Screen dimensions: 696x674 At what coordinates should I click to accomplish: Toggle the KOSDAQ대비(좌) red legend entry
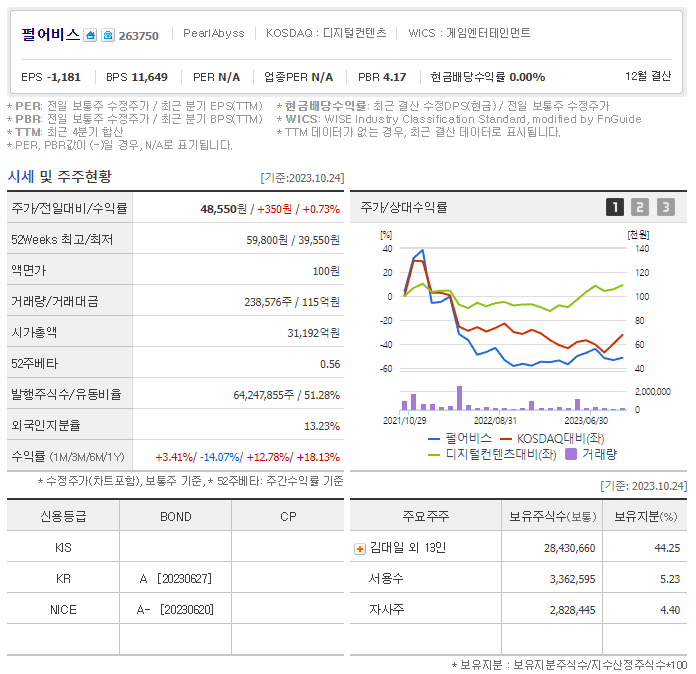(x=552, y=439)
